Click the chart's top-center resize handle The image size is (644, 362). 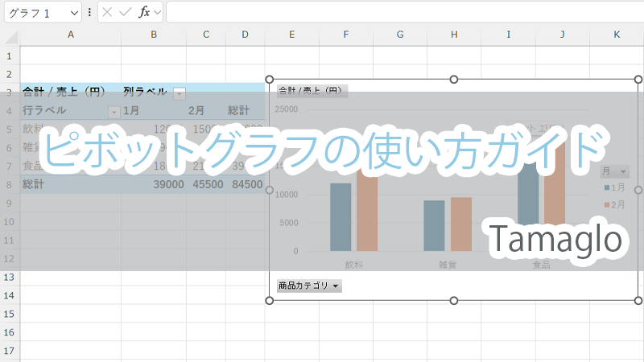[454, 80]
